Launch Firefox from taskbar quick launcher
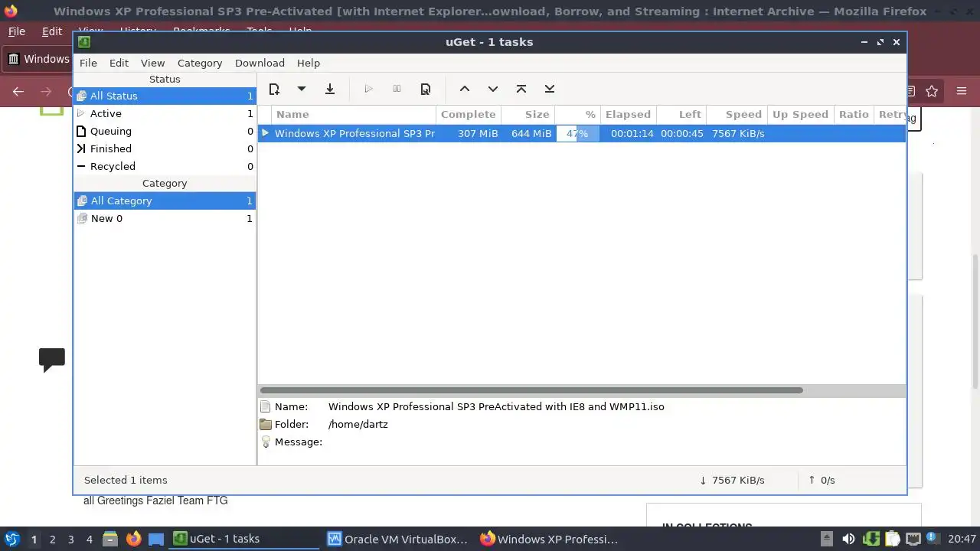This screenshot has height=551, width=980. pyautogui.click(x=133, y=539)
